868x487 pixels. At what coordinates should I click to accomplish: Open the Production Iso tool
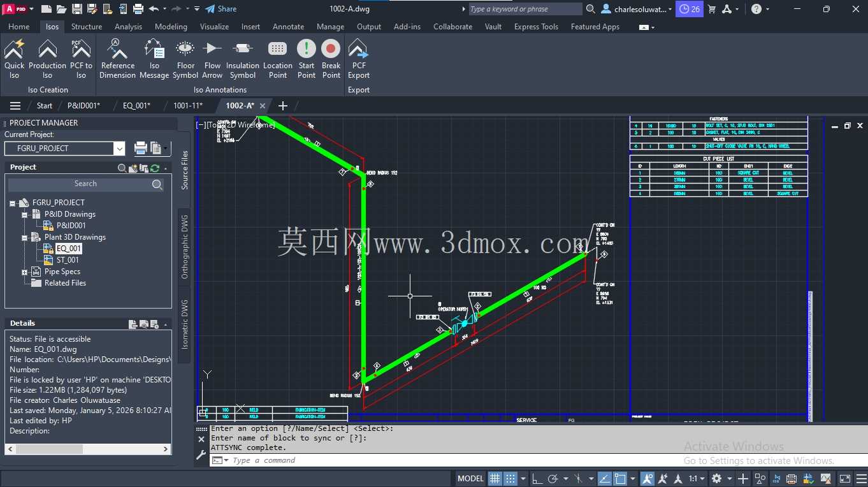47,59
